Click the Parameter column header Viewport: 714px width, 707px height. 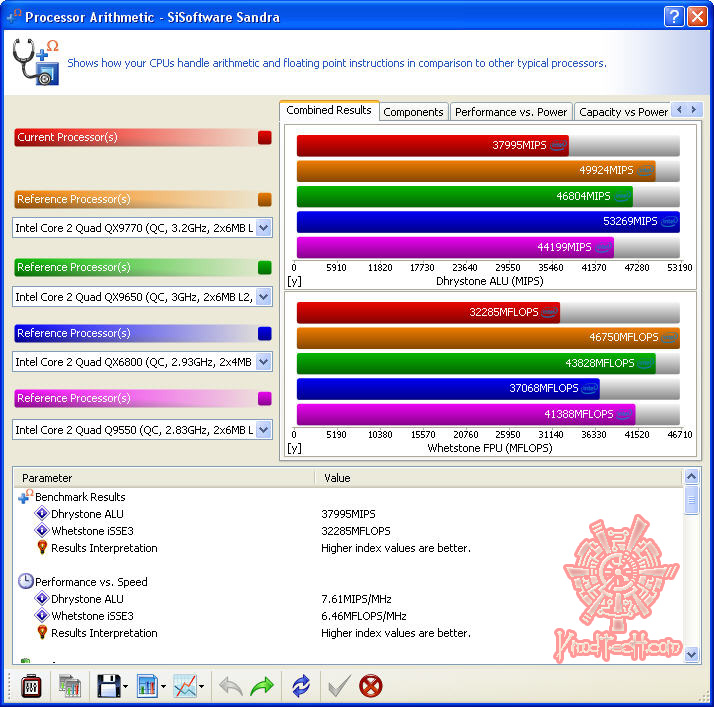click(x=164, y=478)
